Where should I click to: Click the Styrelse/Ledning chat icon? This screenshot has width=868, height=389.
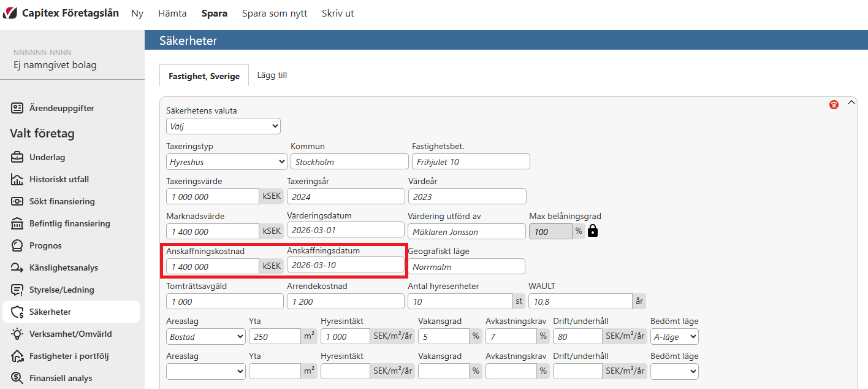click(18, 290)
